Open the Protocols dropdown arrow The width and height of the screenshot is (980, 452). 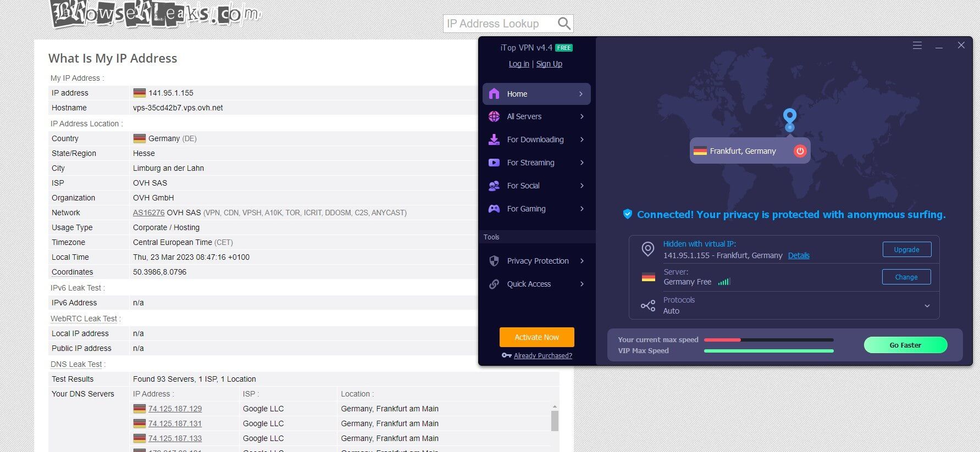tap(927, 306)
